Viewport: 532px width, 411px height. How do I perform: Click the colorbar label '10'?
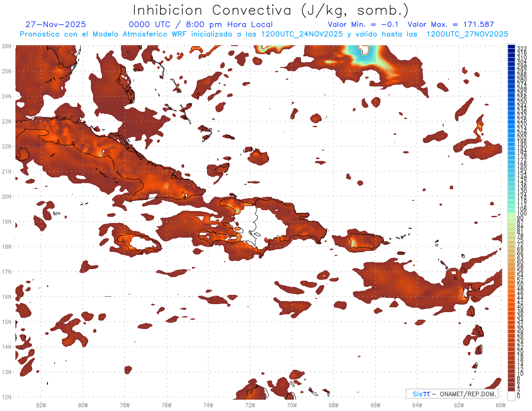[520, 374]
